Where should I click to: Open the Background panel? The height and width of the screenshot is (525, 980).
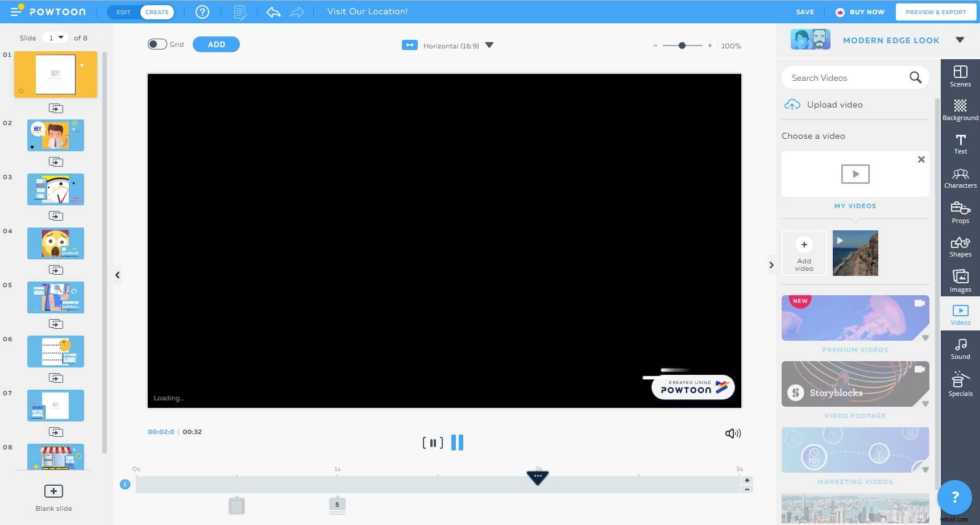960,108
